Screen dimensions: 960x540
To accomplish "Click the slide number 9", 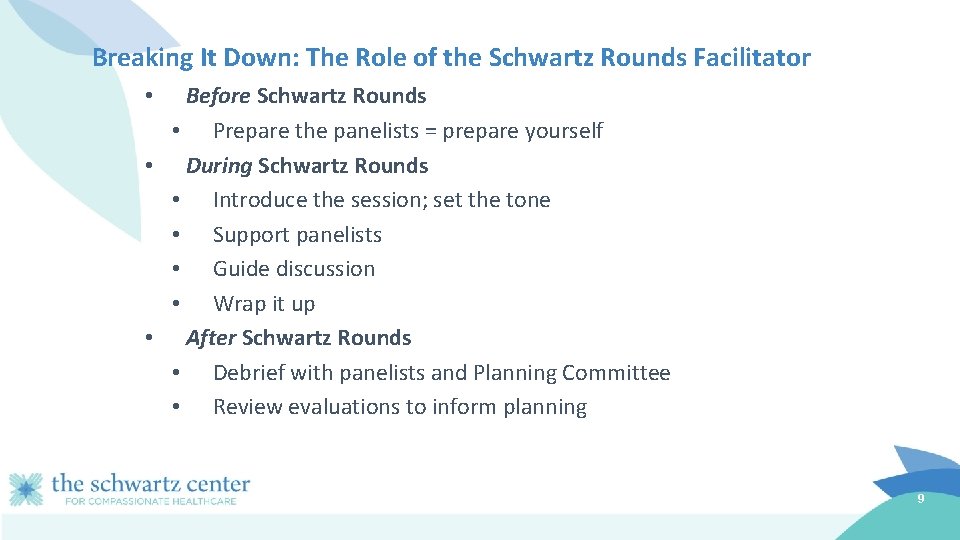I will (920, 499).
